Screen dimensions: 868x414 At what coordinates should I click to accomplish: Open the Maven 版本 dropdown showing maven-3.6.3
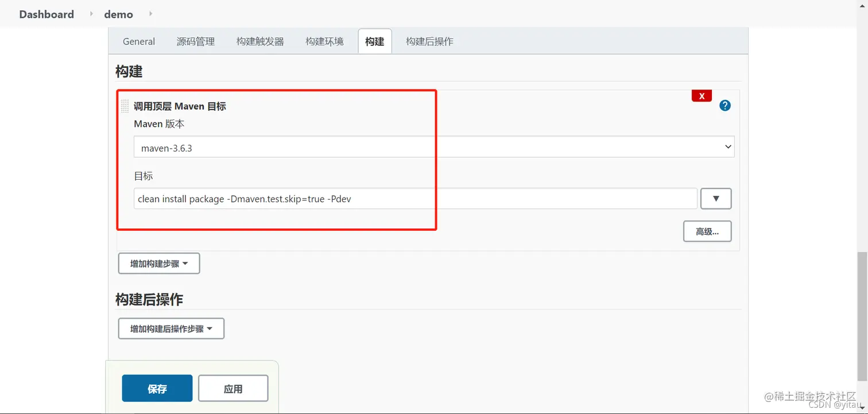pyautogui.click(x=434, y=147)
